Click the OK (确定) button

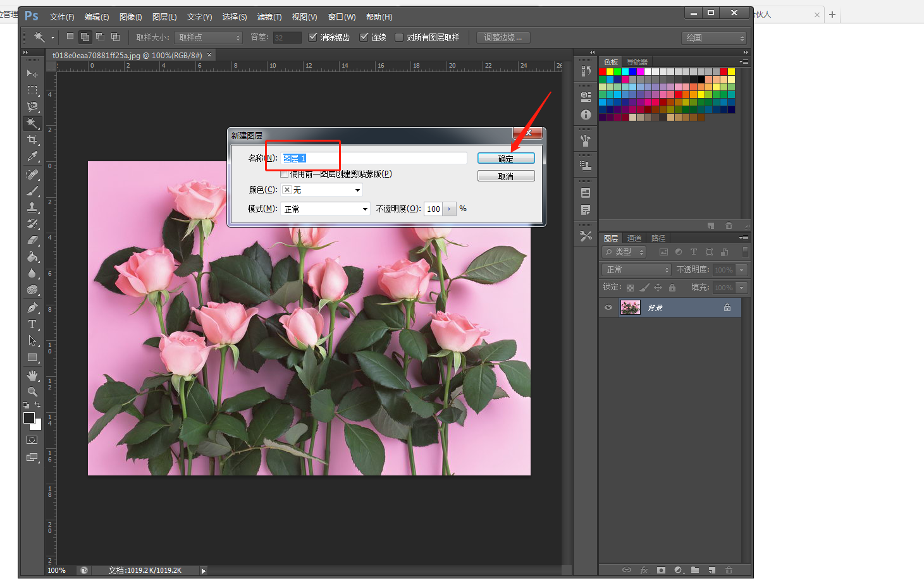505,159
